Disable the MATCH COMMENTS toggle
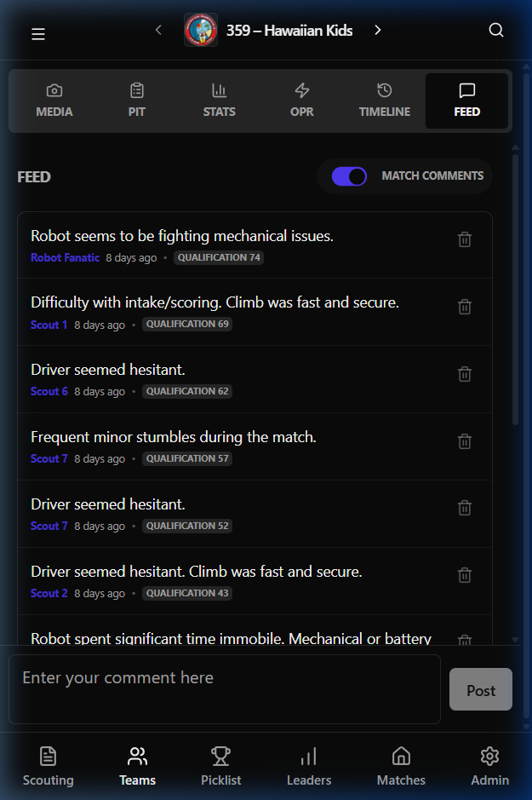 [349, 176]
